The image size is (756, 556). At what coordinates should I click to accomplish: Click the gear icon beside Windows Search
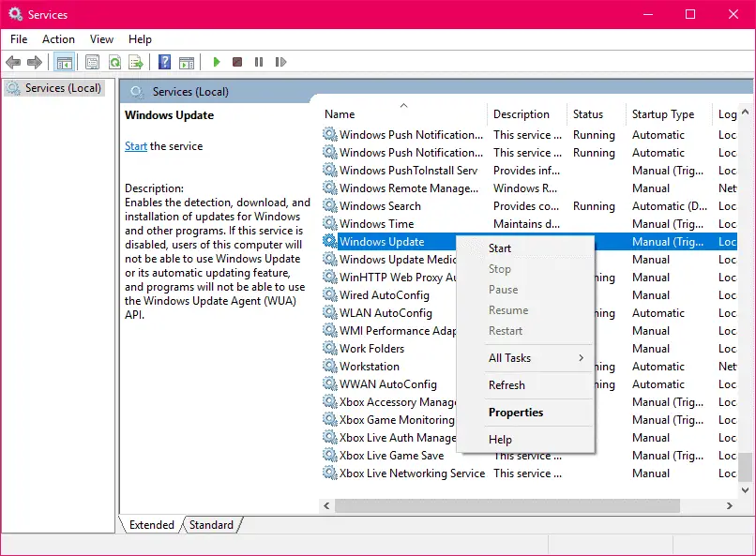coord(330,205)
